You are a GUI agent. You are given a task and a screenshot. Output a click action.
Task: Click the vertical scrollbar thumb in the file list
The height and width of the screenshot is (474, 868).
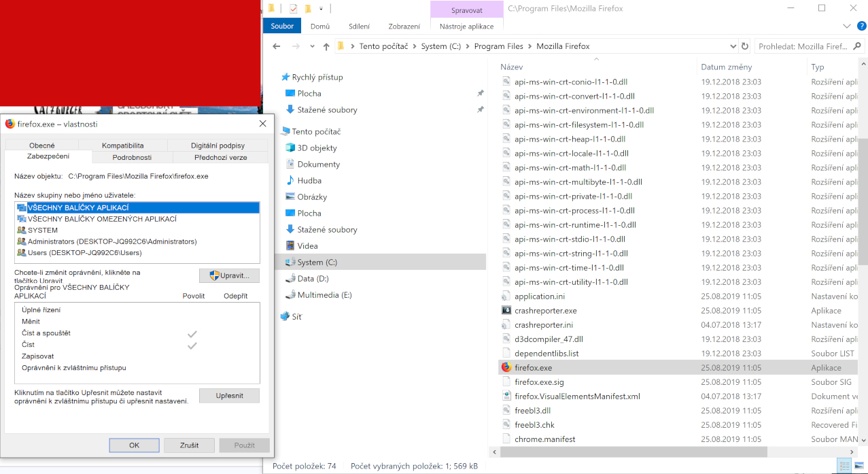tap(863, 202)
